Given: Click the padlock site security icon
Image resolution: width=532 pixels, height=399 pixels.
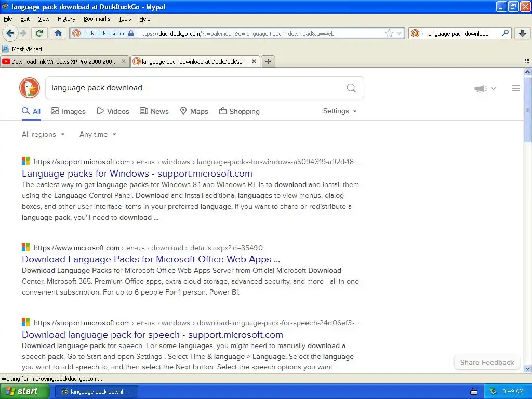Looking at the screenshot, I should pos(131,33).
